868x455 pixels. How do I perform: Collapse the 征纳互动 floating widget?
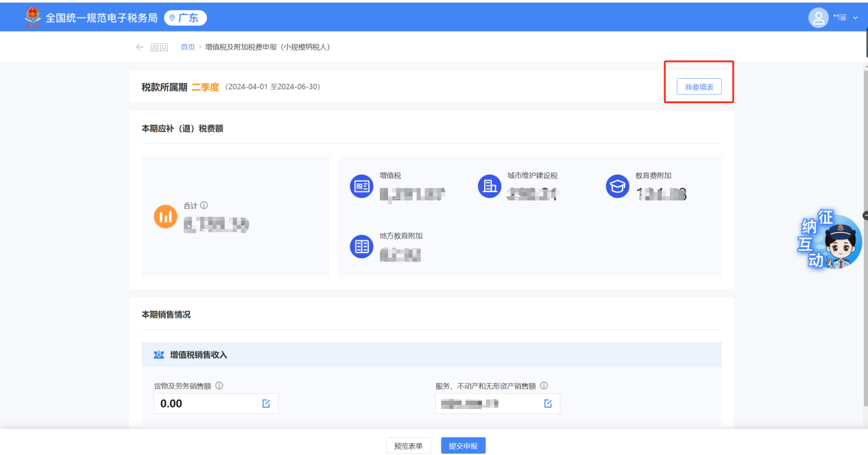pos(865,215)
